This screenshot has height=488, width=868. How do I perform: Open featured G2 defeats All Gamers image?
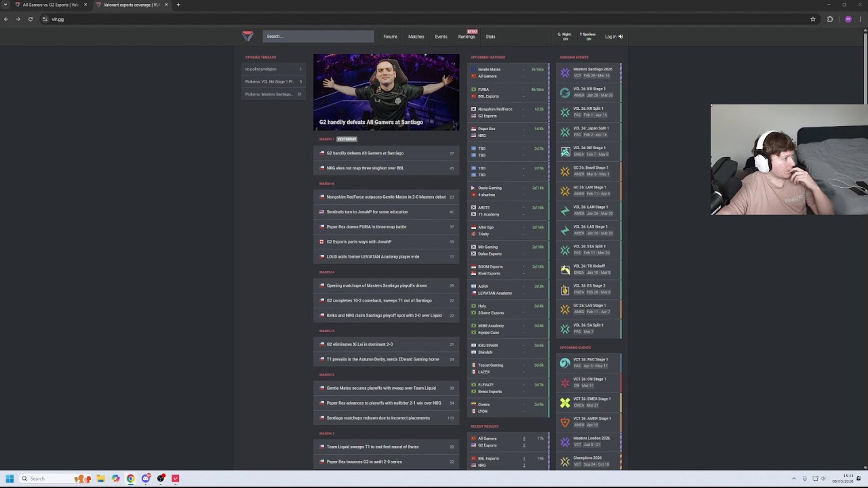click(387, 92)
